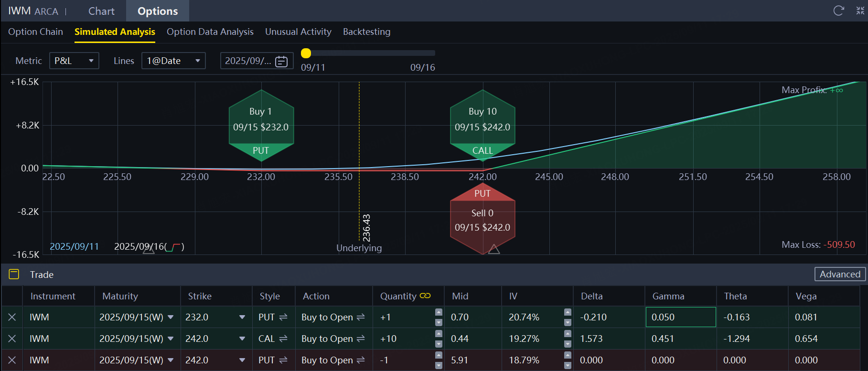Open the 232.0 strike dropdown

pyautogui.click(x=242, y=317)
